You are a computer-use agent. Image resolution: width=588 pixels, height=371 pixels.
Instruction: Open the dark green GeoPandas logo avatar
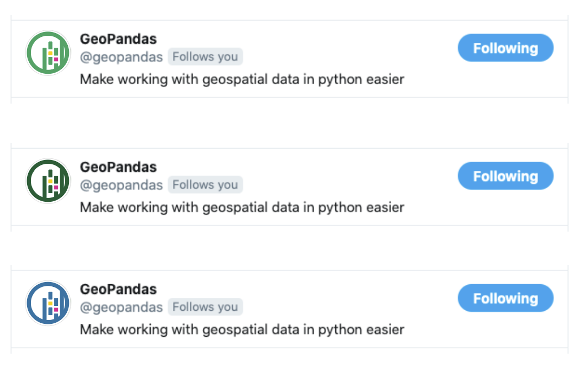pos(48,181)
